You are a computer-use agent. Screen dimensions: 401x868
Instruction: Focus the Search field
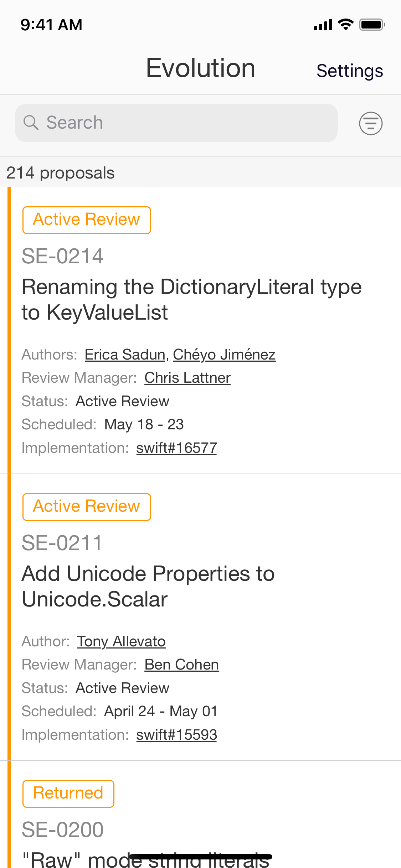pyautogui.click(x=176, y=123)
